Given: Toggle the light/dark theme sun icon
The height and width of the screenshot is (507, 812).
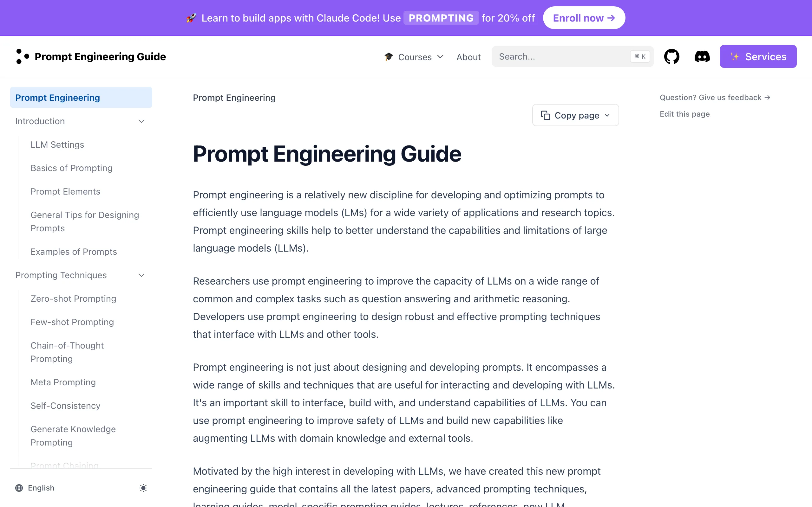Looking at the screenshot, I should (143, 488).
